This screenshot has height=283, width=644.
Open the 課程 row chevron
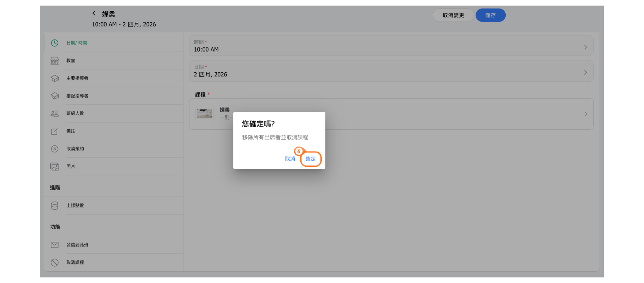tap(586, 114)
